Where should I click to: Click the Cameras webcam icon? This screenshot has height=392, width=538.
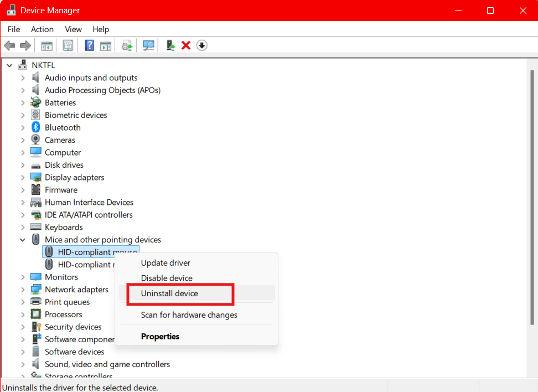tap(35, 140)
